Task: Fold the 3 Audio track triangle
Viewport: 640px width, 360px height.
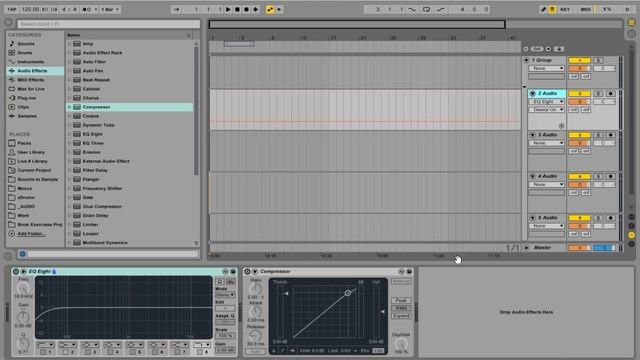Action: pyautogui.click(x=533, y=135)
